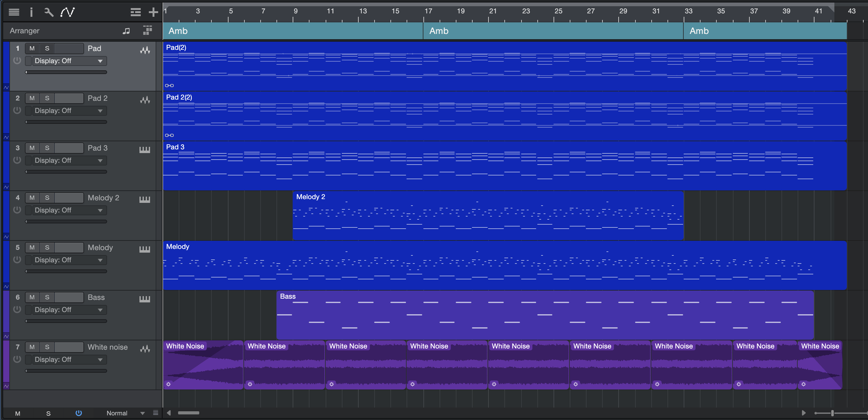
Task: Click the wrench options icon
Action: pyautogui.click(x=49, y=12)
